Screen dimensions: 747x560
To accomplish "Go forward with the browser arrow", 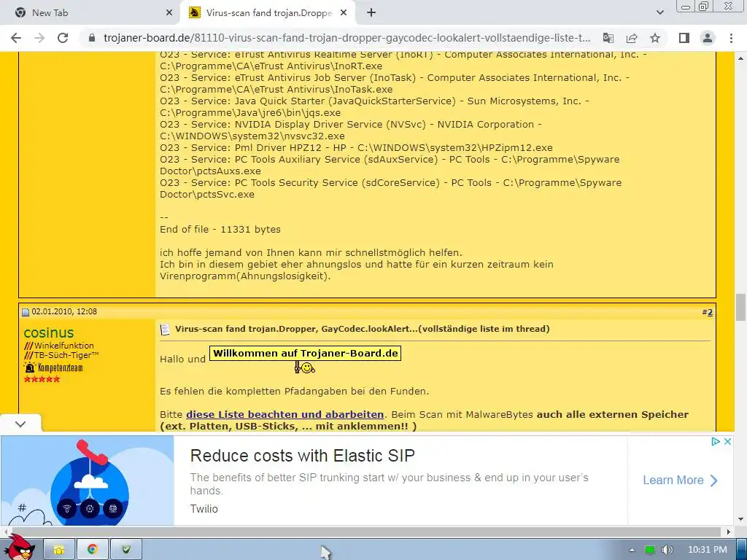I will click(x=39, y=38).
